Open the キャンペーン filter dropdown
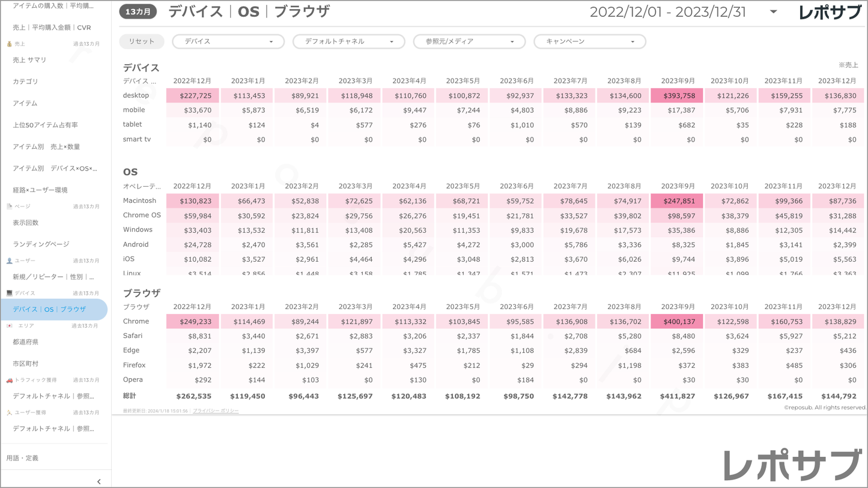868x488 pixels. click(x=589, y=41)
